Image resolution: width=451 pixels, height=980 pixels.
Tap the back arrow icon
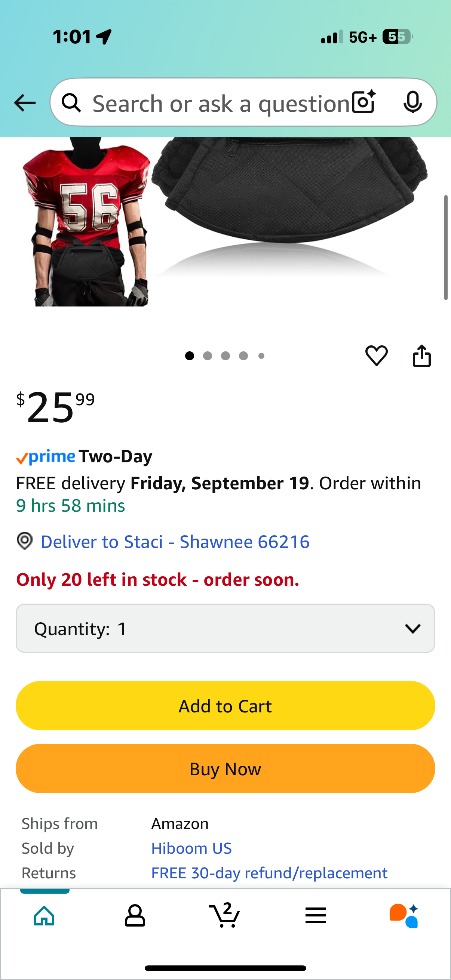click(x=25, y=103)
